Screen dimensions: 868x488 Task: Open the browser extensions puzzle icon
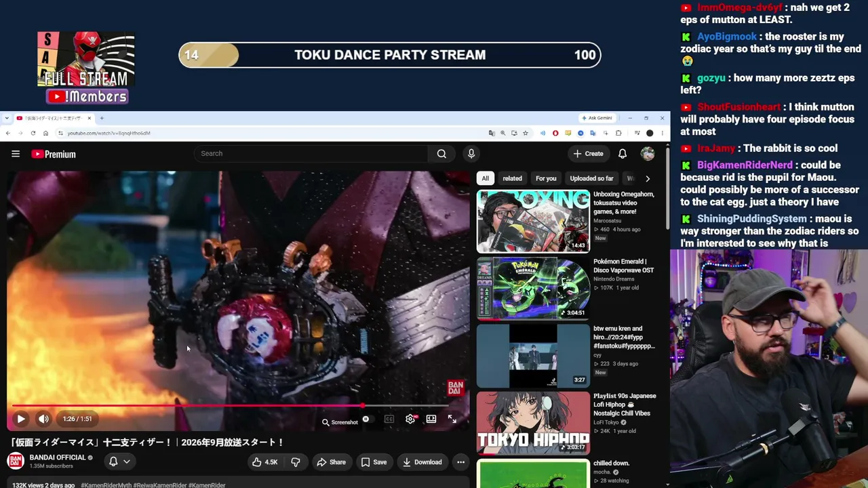pos(618,133)
